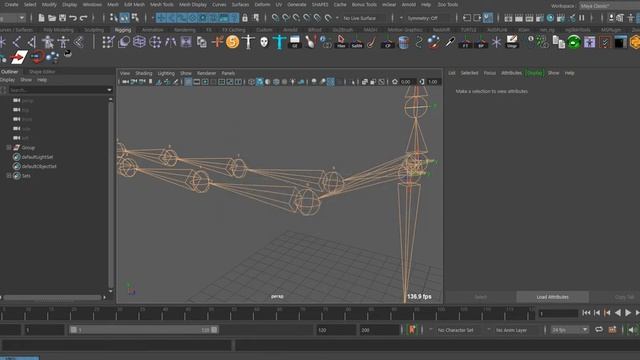The width and height of the screenshot is (640, 360).
Task: Click the Save Scene disk icon
Action: click(62, 18)
